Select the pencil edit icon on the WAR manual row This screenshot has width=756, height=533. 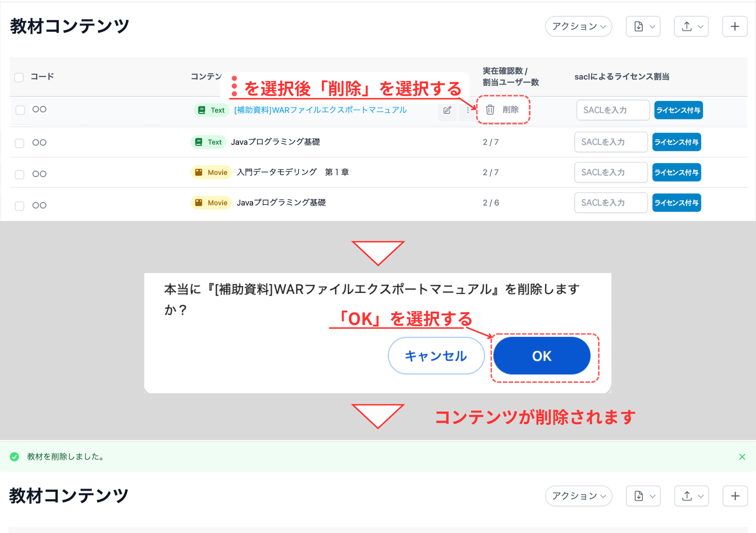click(x=447, y=110)
